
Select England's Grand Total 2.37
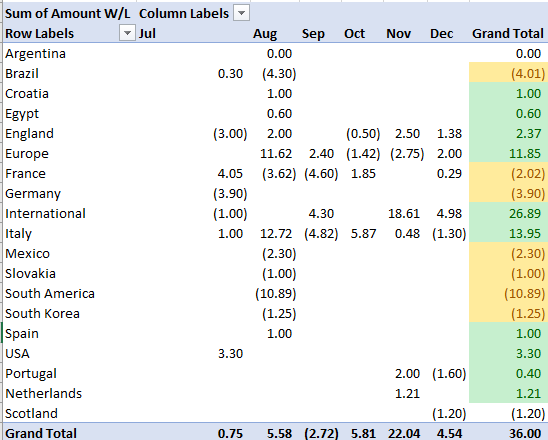[x=528, y=134]
